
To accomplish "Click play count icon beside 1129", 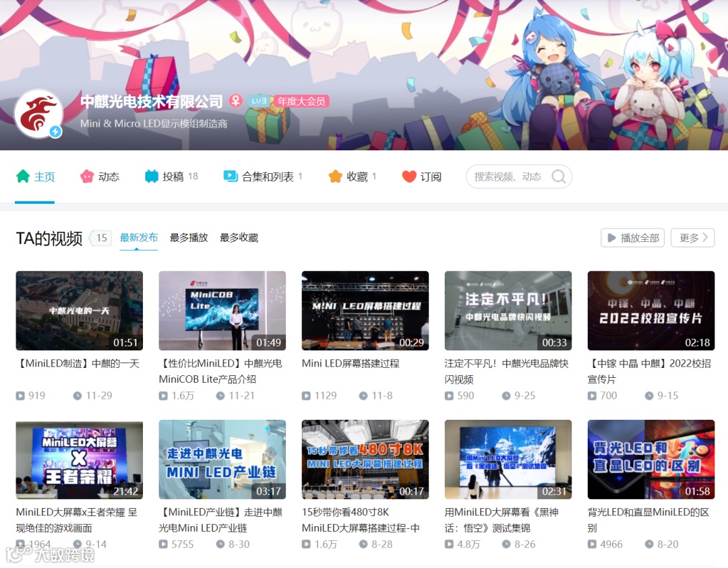I will [307, 396].
